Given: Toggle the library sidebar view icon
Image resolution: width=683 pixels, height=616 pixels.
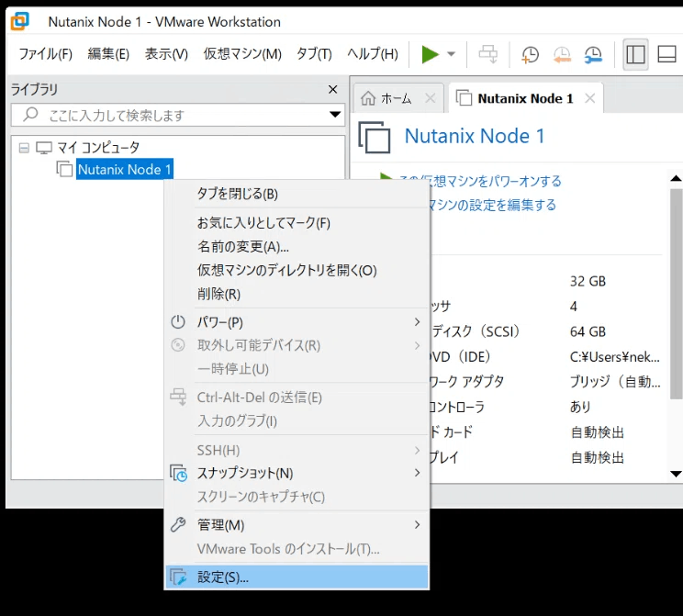Looking at the screenshot, I should coord(635,54).
